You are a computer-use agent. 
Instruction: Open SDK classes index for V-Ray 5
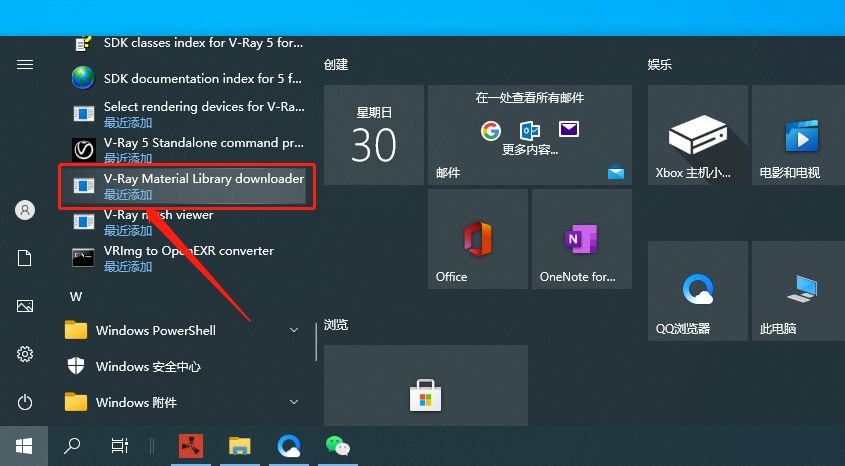point(187,43)
